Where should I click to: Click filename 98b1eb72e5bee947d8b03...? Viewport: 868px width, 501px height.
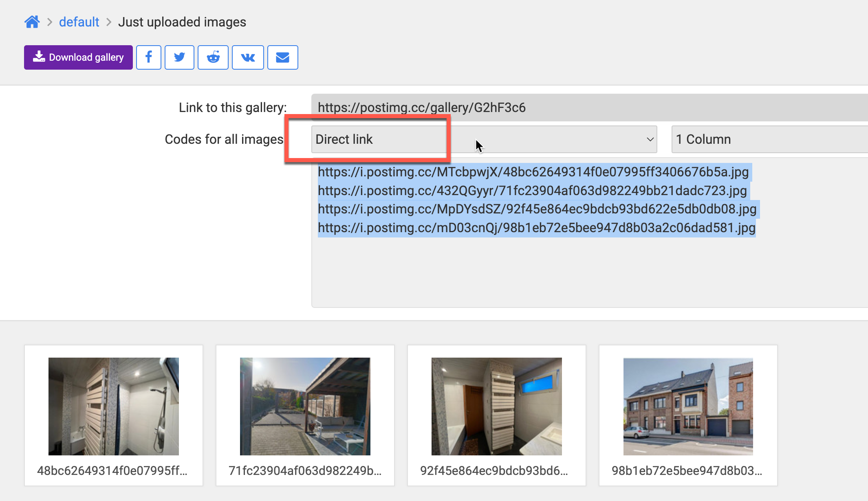(687, 471)
